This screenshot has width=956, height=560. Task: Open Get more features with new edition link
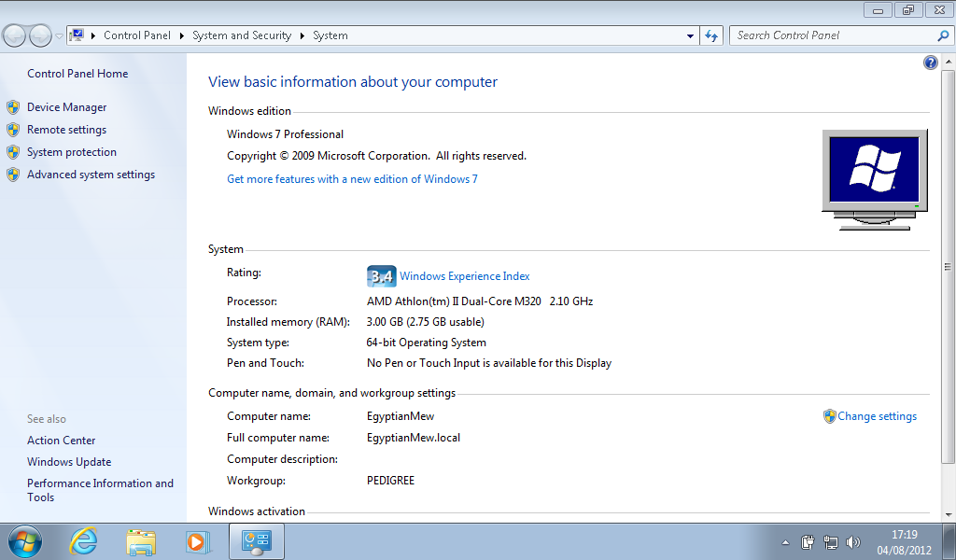[352, 179]
